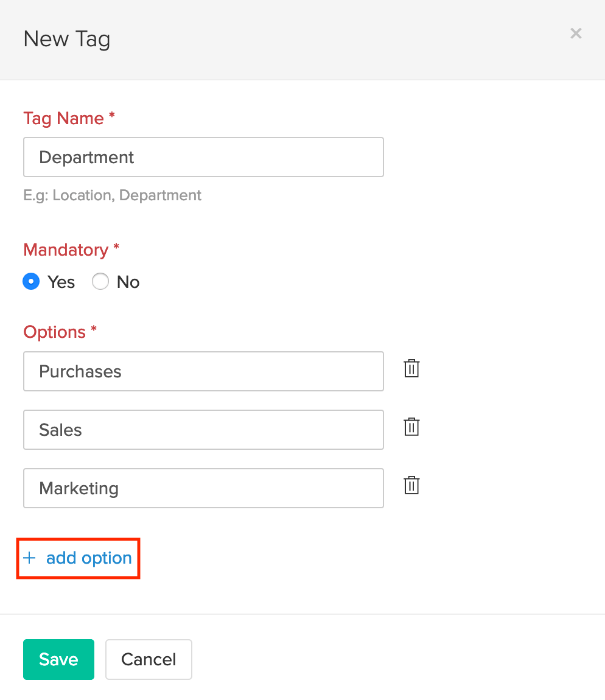This screenshot has height=700, width=605.
Task: Delete the Purchases option with trash icon
Action: tap(411, 369)
